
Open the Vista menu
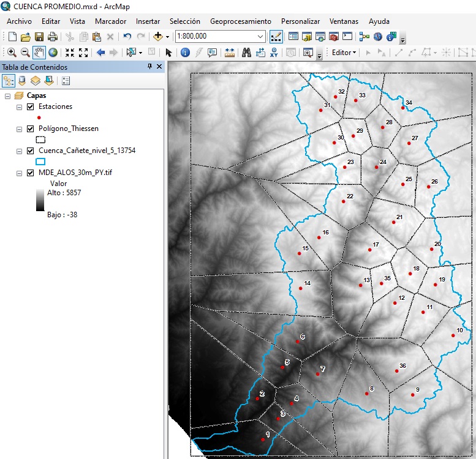[x=77, y=21]
